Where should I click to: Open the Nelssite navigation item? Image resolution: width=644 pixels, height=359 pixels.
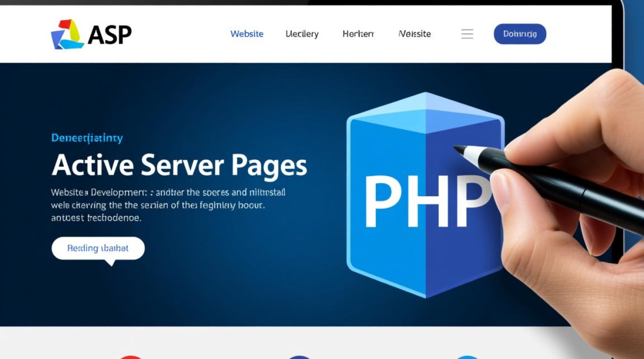click(x=414, y=34)
